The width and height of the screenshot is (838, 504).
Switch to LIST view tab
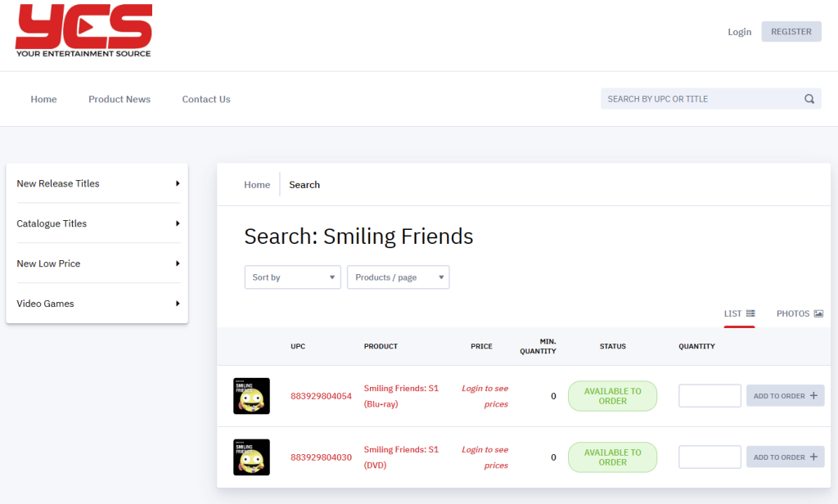pos(739,313)
